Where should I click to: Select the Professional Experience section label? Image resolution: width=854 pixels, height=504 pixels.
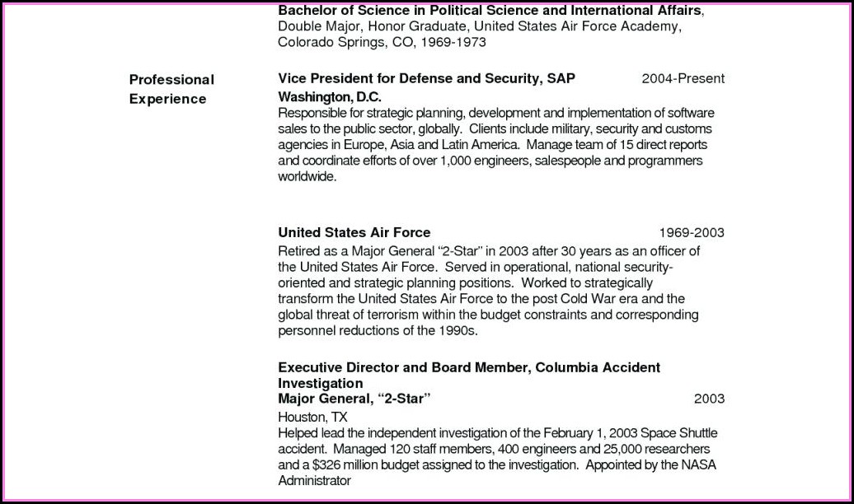click(x=171, y=89)
